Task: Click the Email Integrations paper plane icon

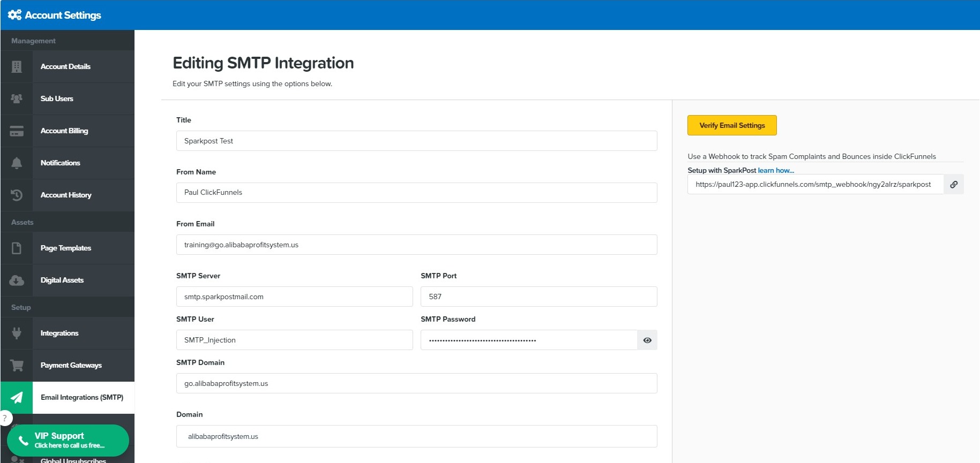Action: click(x=17, y=397)
